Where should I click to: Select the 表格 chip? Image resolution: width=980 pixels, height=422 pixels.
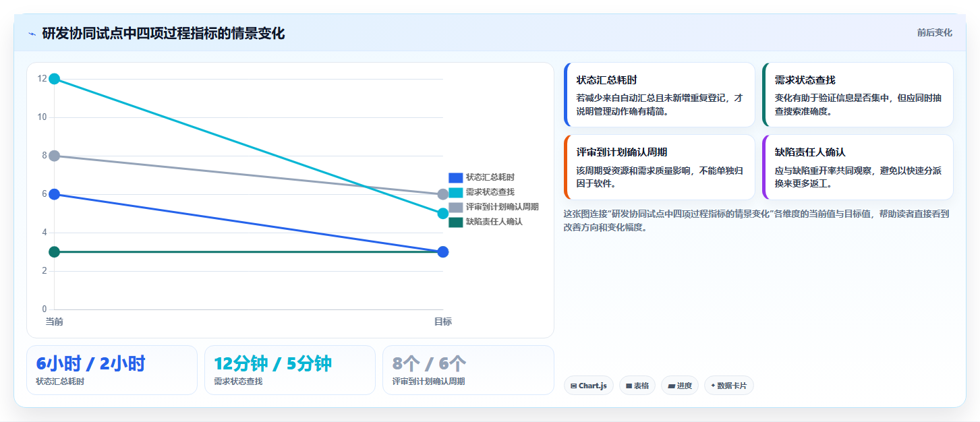pos(637,386)
